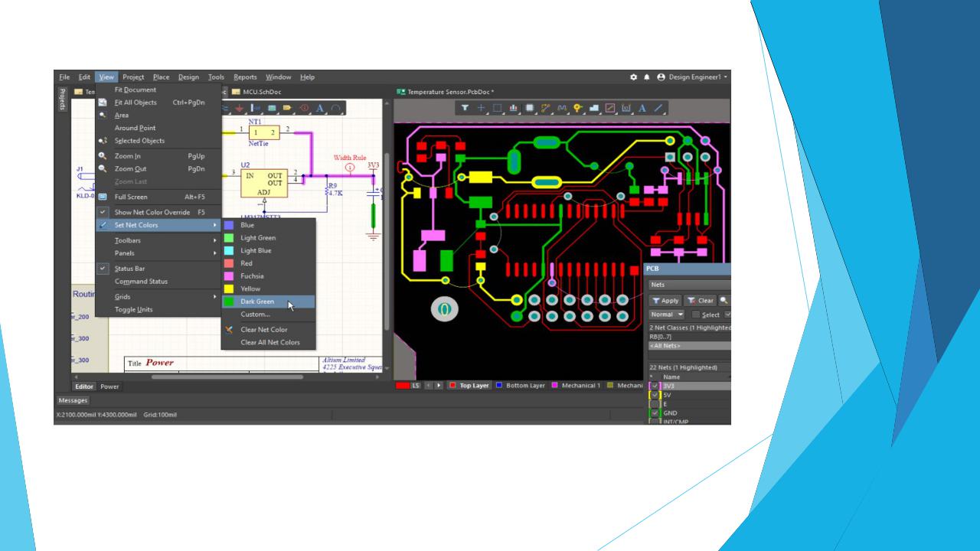Open the notifications bell icon

click(x=645, y=77)
